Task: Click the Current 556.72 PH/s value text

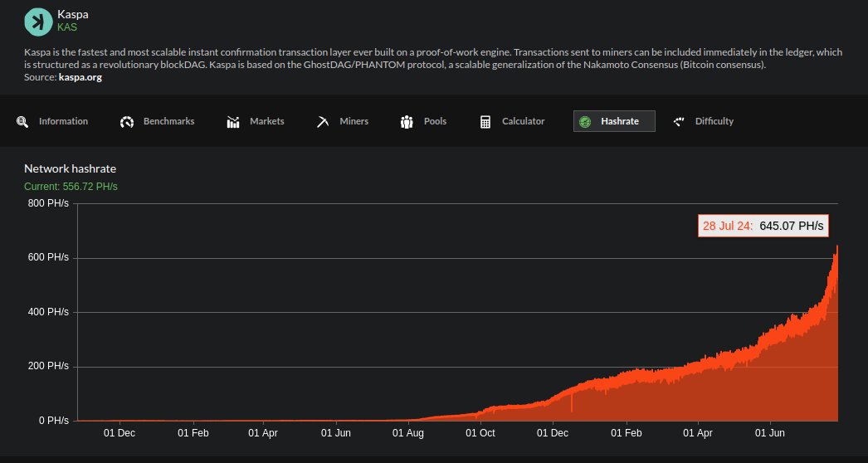Action: tap(71, 187)
